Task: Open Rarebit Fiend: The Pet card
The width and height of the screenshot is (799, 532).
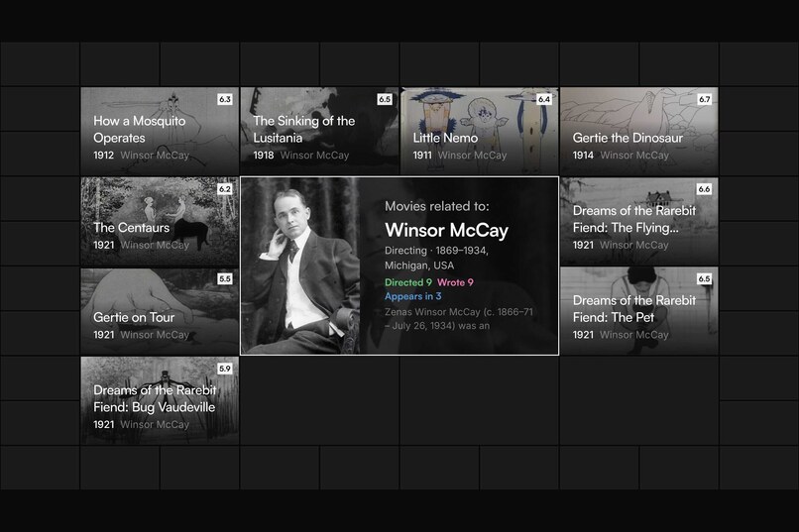Action: pos(639,311)
